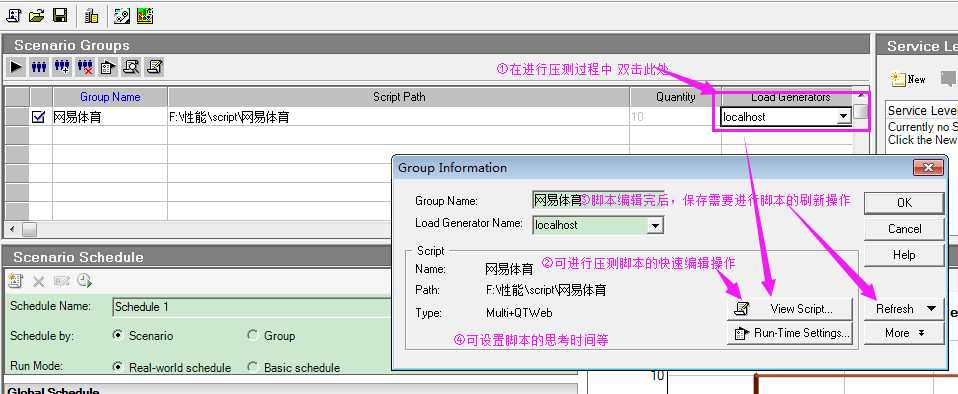The width and height of the screenshot is (958, 394).
Task: Click the Group Name column header
Action: pos(110,97)
